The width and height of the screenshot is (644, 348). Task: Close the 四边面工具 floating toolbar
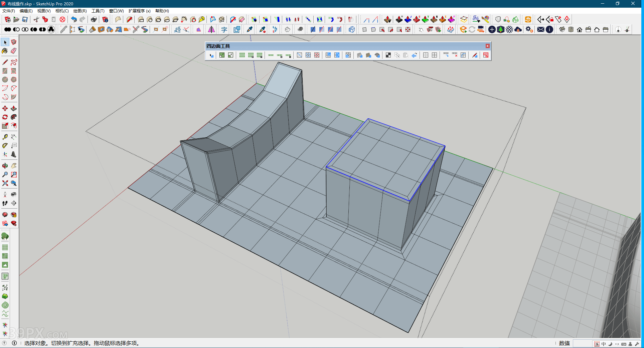tap(488, 46)
